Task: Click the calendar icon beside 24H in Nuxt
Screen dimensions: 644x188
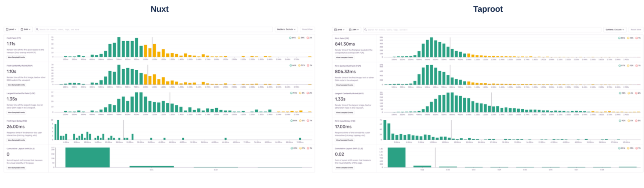Action: click(x=22, y=29)
